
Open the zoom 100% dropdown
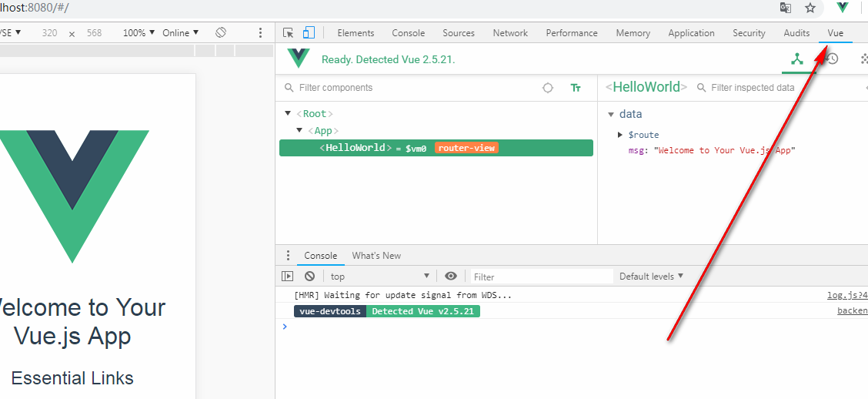(139, 32)
